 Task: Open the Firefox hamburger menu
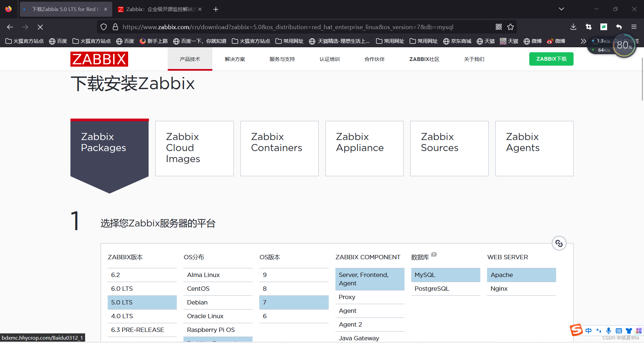[x=634, y=27]
